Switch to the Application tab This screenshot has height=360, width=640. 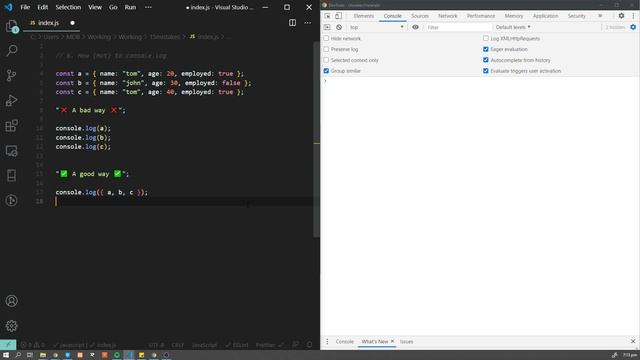click(x=545, y=16)
